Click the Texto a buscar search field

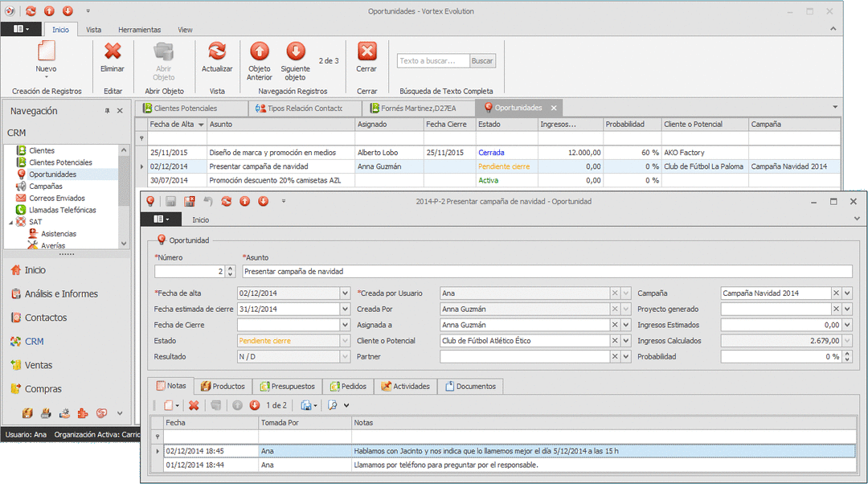(x=432, y=61)
